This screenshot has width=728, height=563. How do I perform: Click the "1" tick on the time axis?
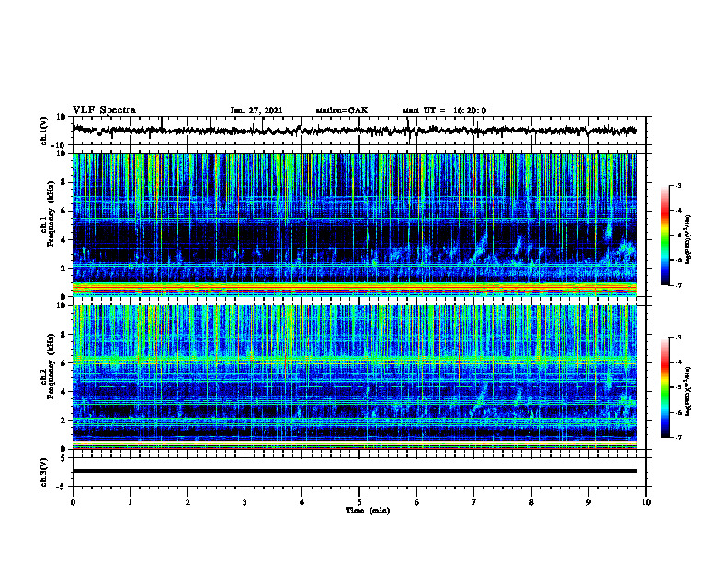pos(131,502)
